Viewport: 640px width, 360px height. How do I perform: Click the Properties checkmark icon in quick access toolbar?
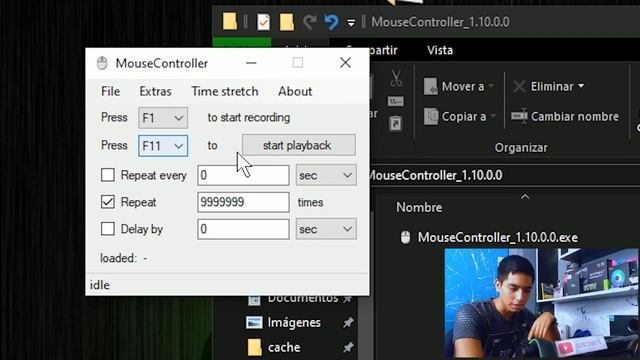[264, 22]
